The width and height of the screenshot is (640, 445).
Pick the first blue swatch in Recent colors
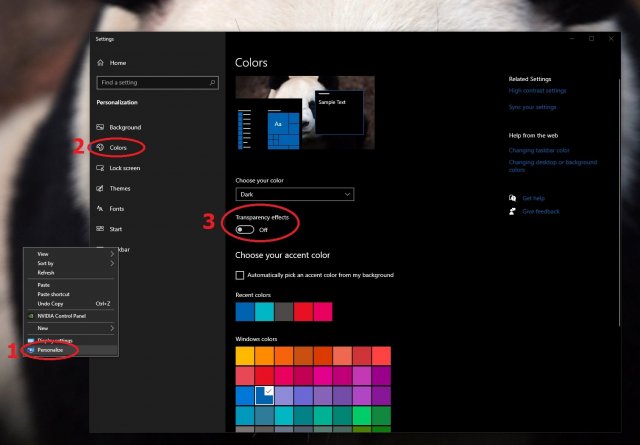(244, 312)
